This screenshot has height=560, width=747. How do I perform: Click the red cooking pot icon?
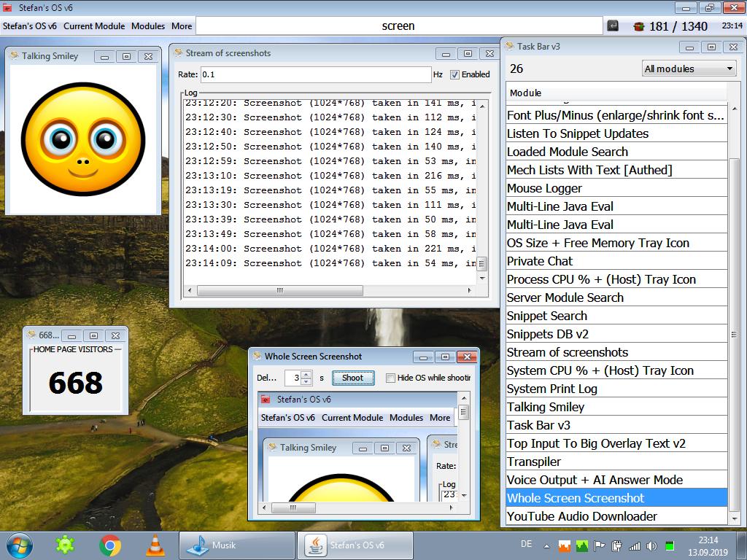638,26
